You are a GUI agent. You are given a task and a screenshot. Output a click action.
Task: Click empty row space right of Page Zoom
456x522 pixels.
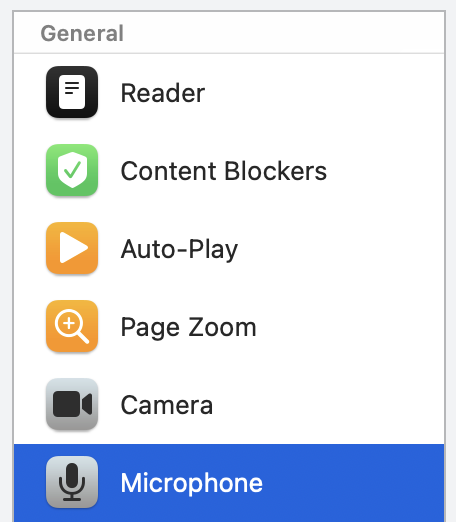click(352, 327)
